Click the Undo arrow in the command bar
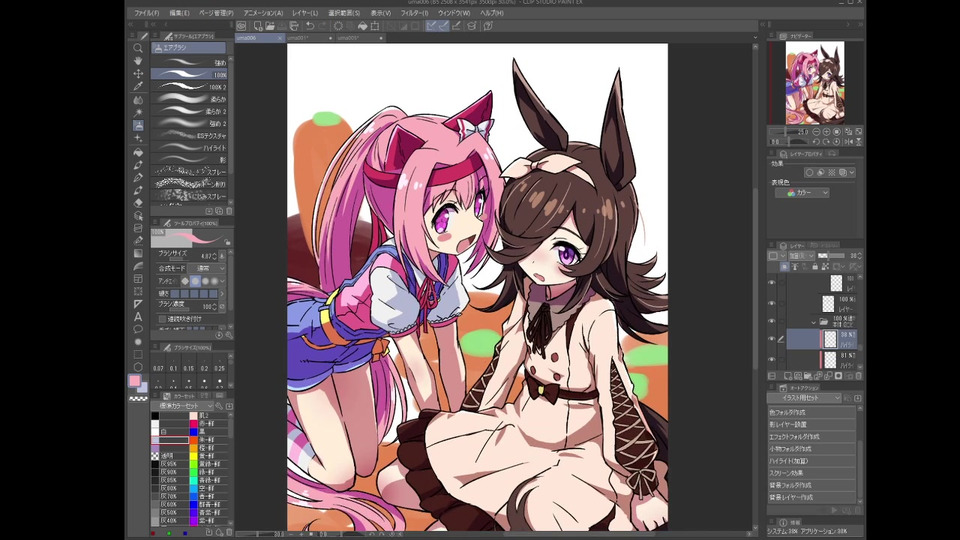This screenshot has width=960, height=540. pyautogui.click(x=310, y=26)
